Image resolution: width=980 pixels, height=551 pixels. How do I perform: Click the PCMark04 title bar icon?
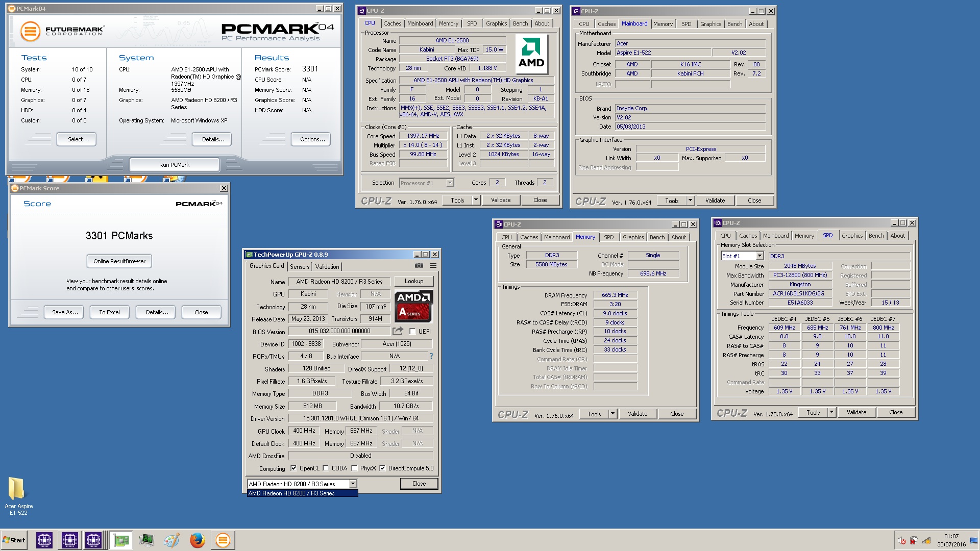(x=11, y=9)
